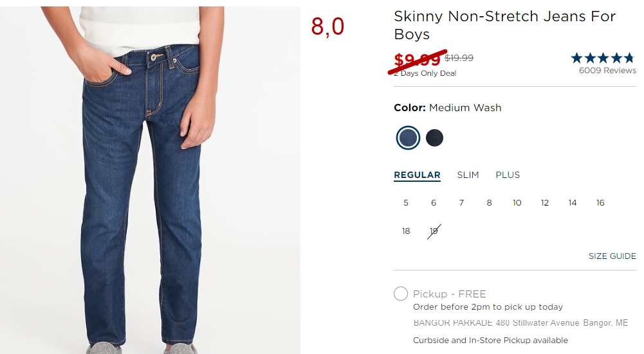
Task: Switch to the REGULAR fit tab
Action: [417, 175]
